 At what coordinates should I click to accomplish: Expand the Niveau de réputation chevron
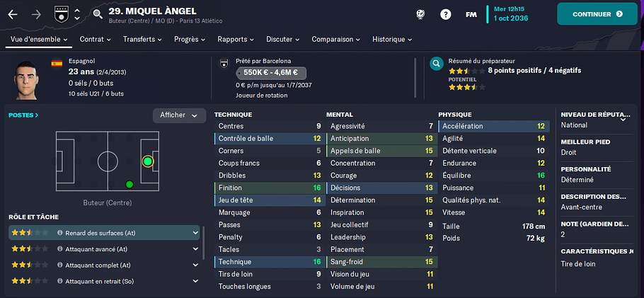pyautogui.click(x=623, y=119)
